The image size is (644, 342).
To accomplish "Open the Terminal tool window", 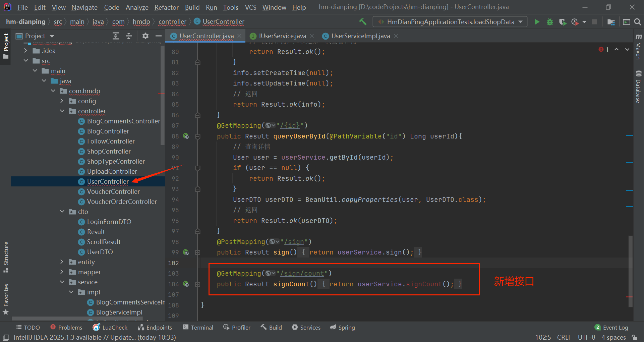I will tap(198, 328).
